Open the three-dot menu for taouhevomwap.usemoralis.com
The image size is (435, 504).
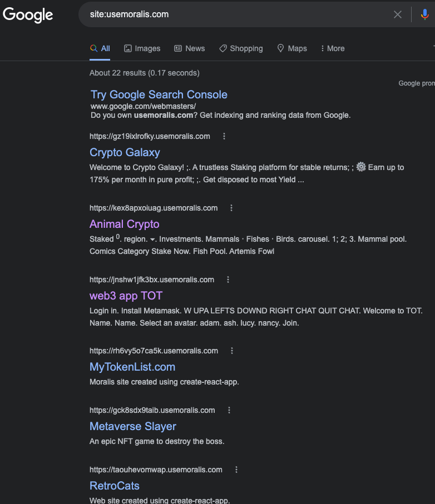236,470
